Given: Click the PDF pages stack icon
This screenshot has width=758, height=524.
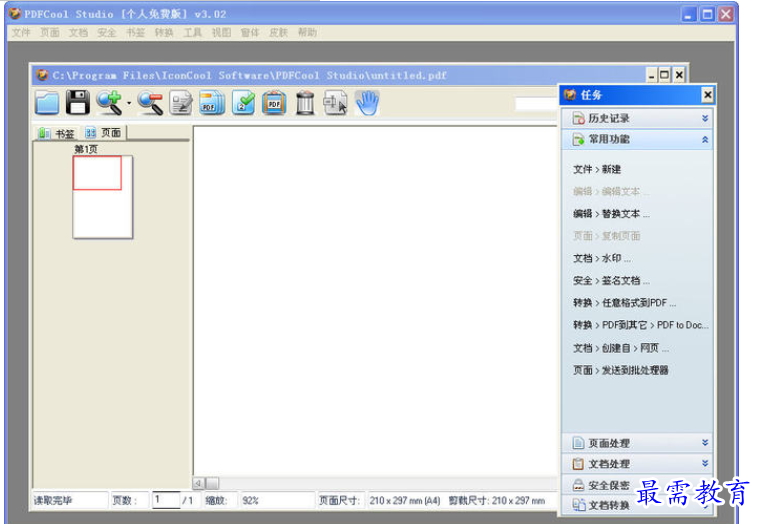Looking at the screenshot, I should [x=212, y=103].
